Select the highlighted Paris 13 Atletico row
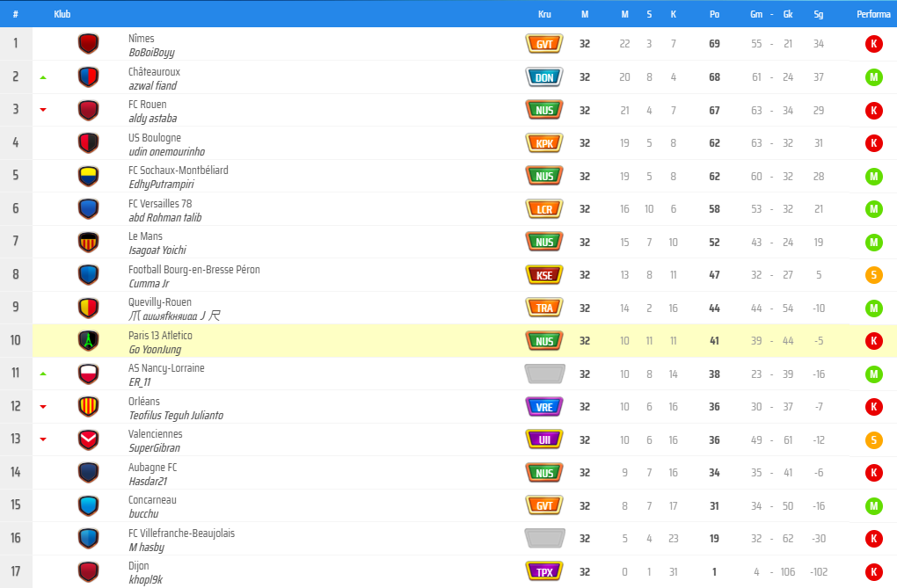This screenshot has height=588, width=897. click(464, 340)
